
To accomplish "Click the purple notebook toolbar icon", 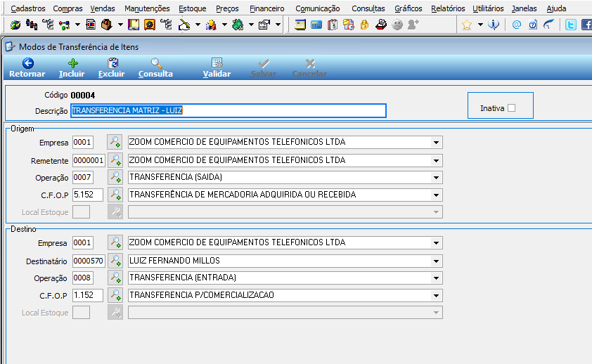I will click(x=134, y=25).
